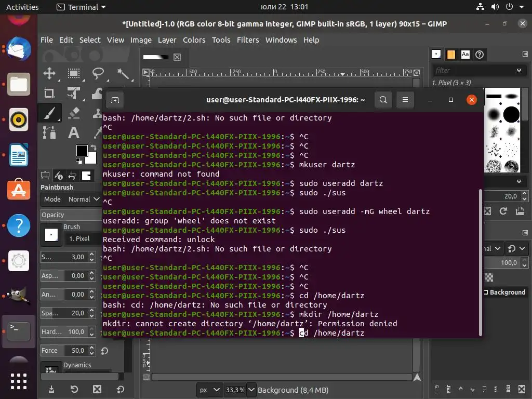Search in the terminal window
Viewport: 532px width, 399px height.
click(x=383, y=100)
